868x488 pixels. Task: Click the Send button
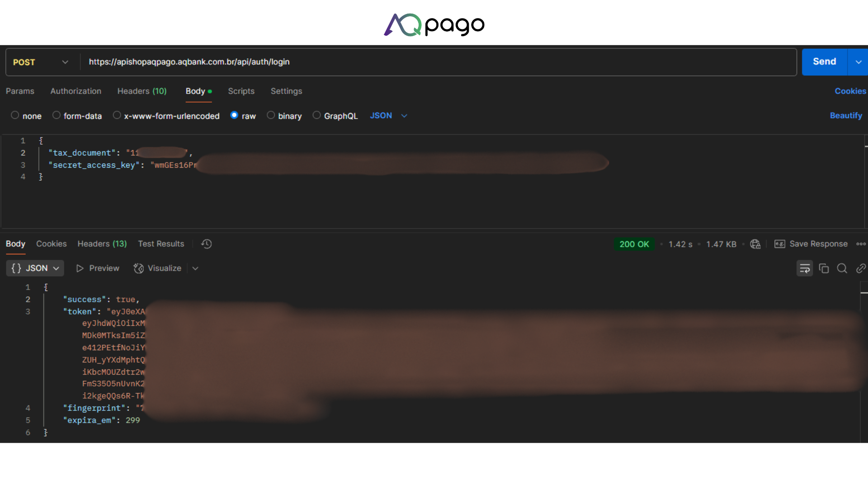825,62
